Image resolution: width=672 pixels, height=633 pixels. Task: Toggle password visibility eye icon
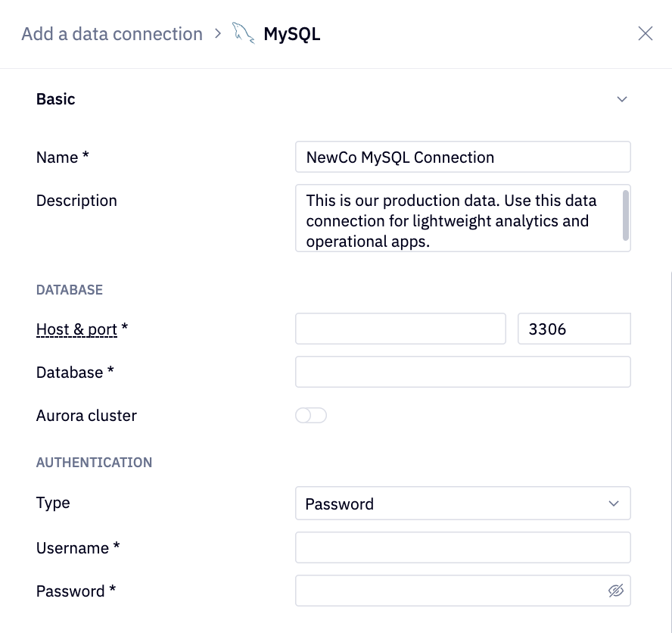[616, 591]
